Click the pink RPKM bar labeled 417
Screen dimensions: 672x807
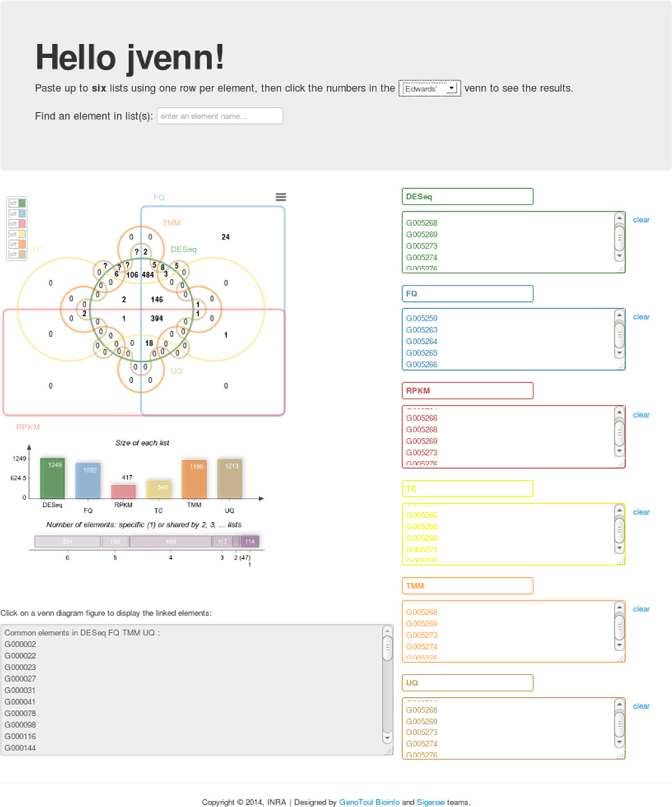click(123, 491)
